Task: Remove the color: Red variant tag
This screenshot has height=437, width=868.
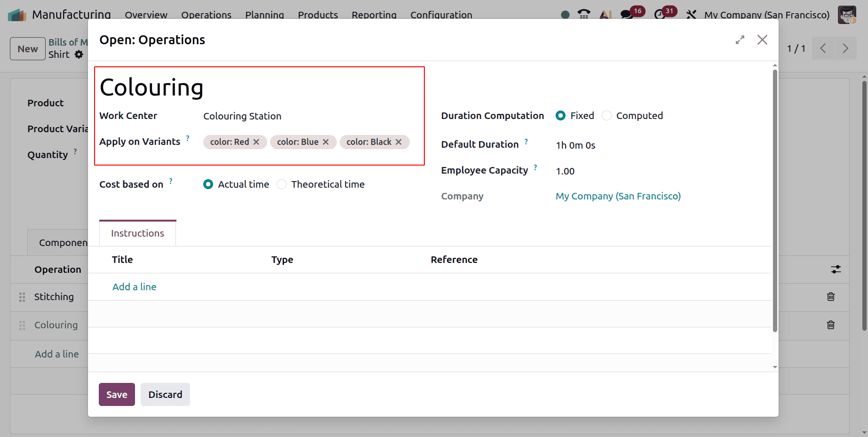Action: click(256, 142)
